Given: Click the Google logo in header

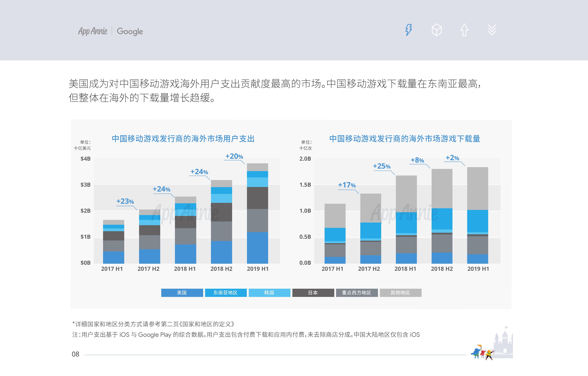Looking at the screenshot, I should [130, 31].
